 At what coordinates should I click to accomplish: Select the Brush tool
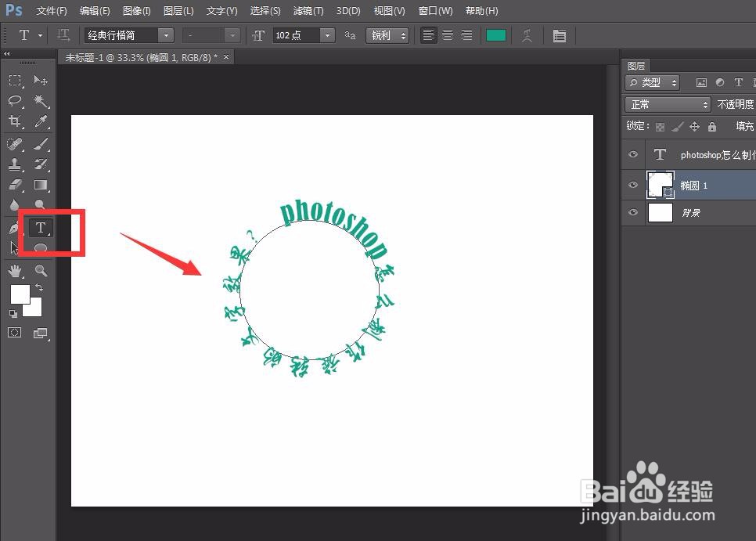(41, 144)
